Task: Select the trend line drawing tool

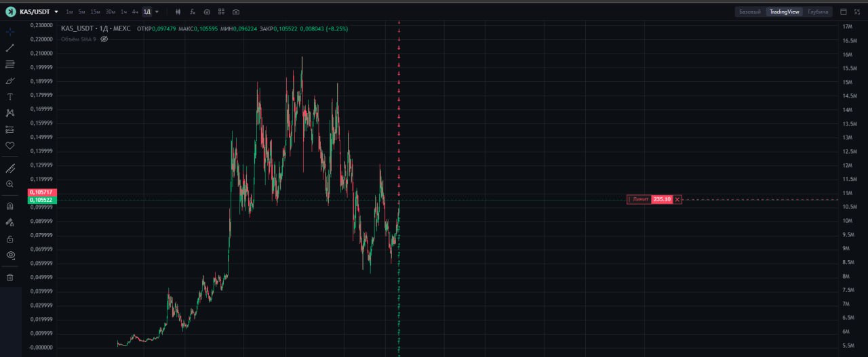Action: coord(9,48)
